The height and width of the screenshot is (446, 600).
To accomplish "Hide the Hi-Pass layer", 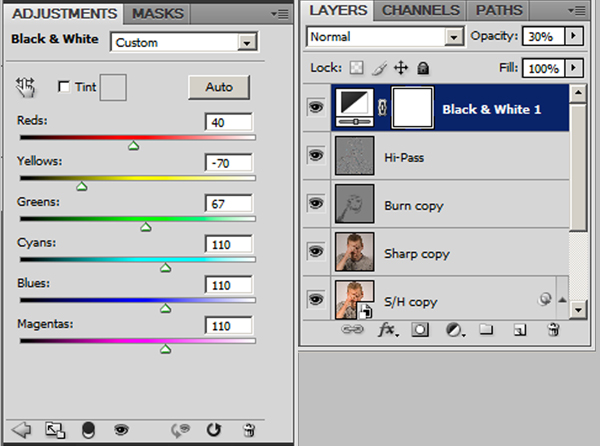I will [316, 157].
